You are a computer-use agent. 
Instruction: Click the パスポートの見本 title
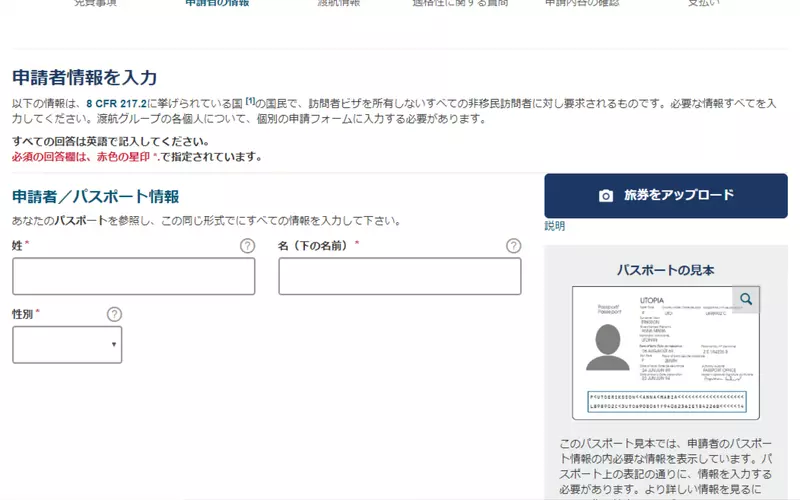665,270
